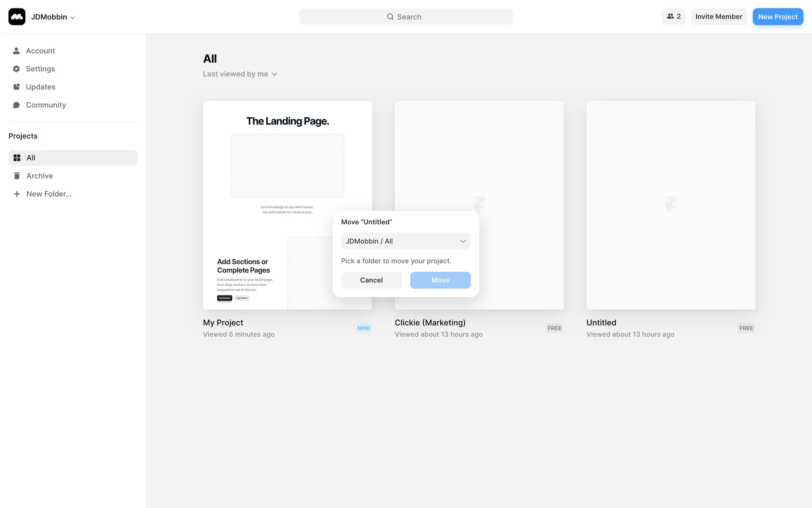812x508 pixels.
Task: Change the Last viewed by me sorting
Action: coord(240,74)
